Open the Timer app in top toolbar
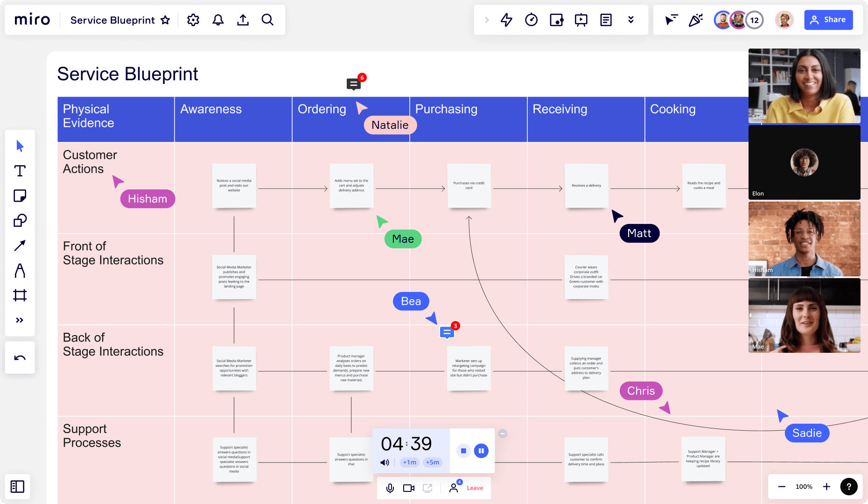The width and height of the screenshot is (868, 504). (531, 20)
